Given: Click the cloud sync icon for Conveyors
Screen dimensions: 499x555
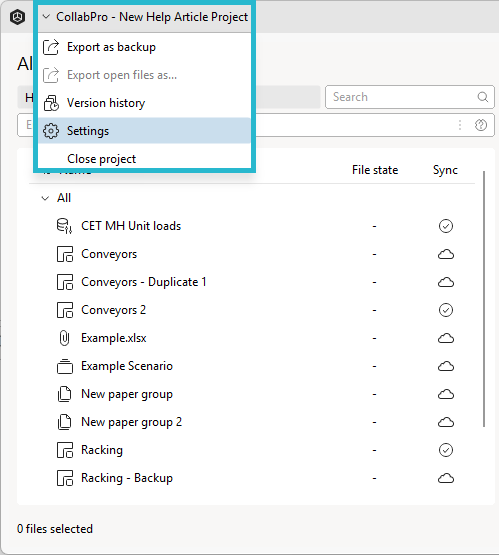Looking at the screenshot, I should pyautogui.click(x=446, y=254).
